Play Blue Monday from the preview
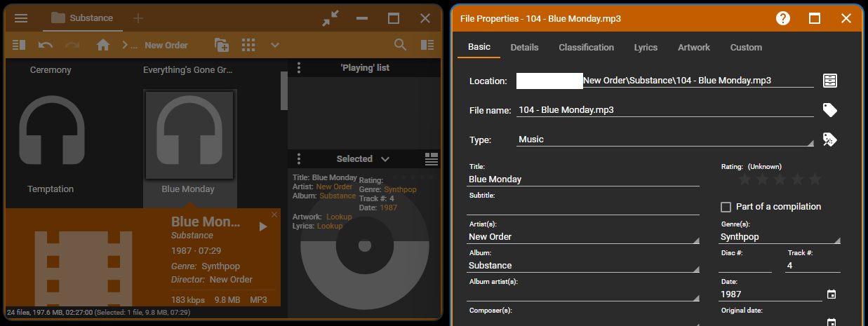This screenshot has width=868, height=326. tap(263, 226)
